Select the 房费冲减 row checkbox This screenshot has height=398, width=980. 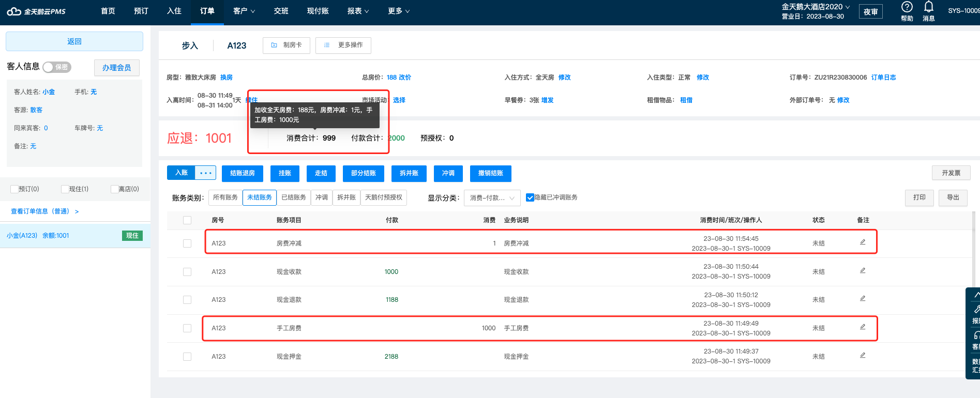click(187, 243)
